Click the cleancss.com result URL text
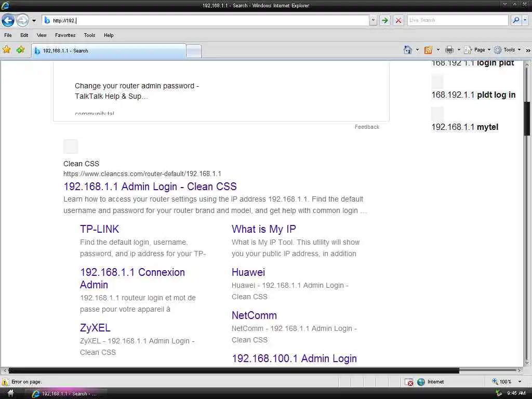Viewport: 532px width, 399px height. click(142, 174)
